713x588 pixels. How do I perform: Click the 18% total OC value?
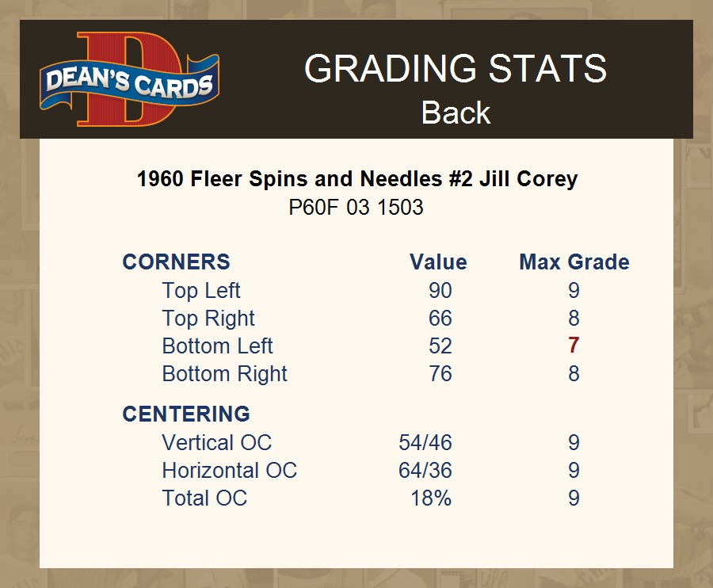pos(431,498)
